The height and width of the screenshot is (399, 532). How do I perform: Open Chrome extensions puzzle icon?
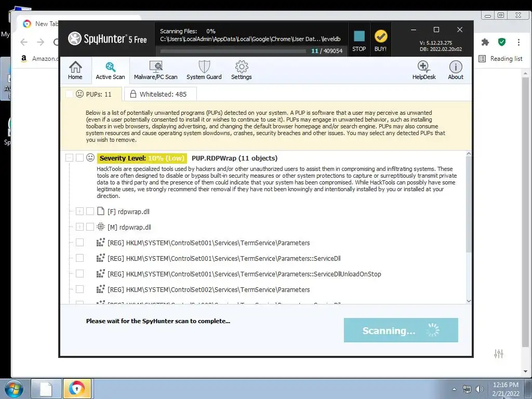point(485,42)
